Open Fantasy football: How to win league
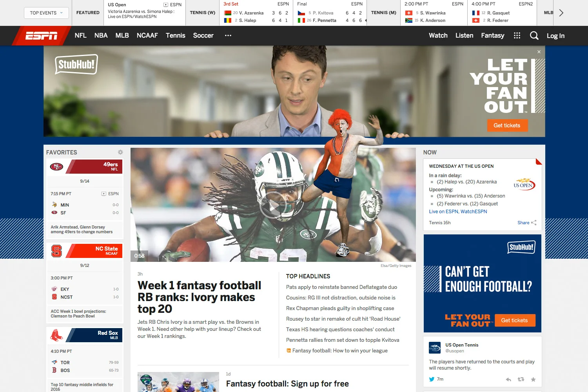 (340, 351)
